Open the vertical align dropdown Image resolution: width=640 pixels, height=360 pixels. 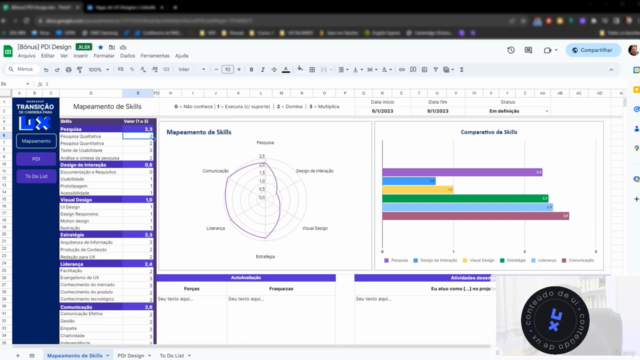[358, 70]
